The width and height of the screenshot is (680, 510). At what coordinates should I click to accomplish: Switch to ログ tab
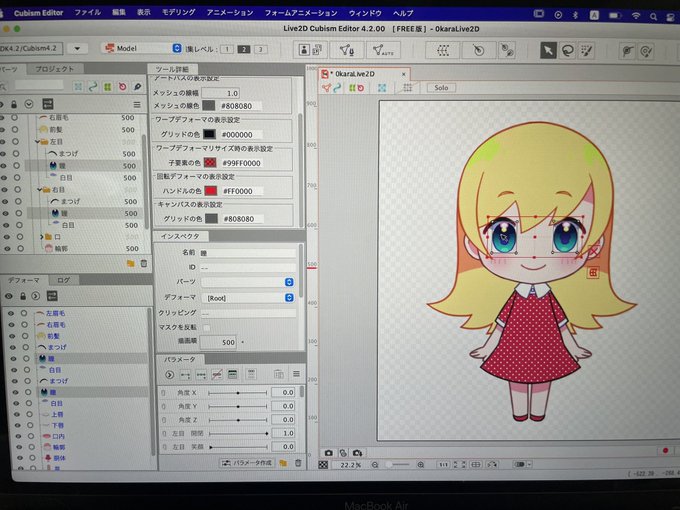pyautogui.click(x=63, y=280)
